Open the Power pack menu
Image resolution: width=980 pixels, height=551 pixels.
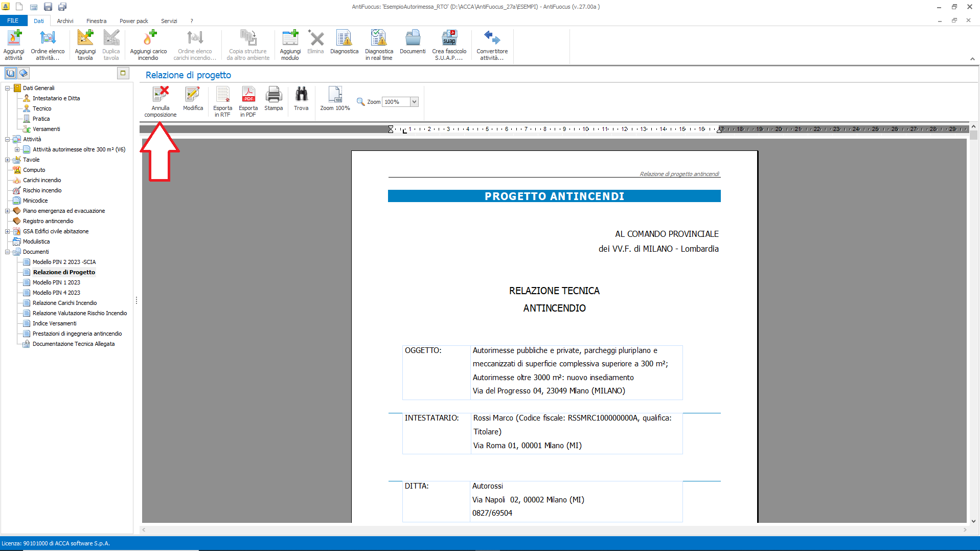[133, 21]
